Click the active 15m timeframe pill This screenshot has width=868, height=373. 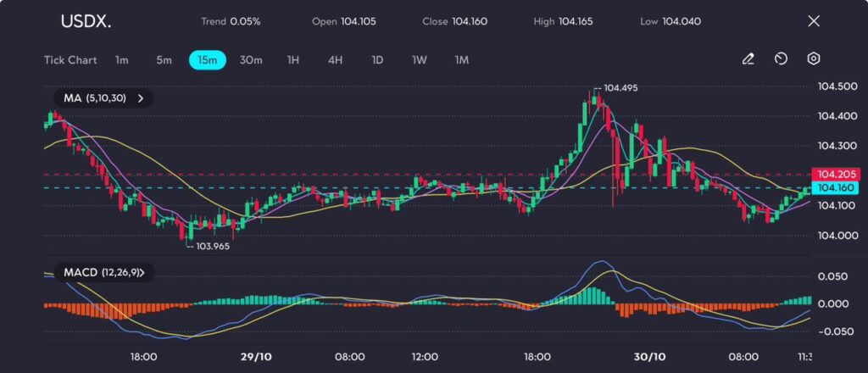tap(207, 60)
